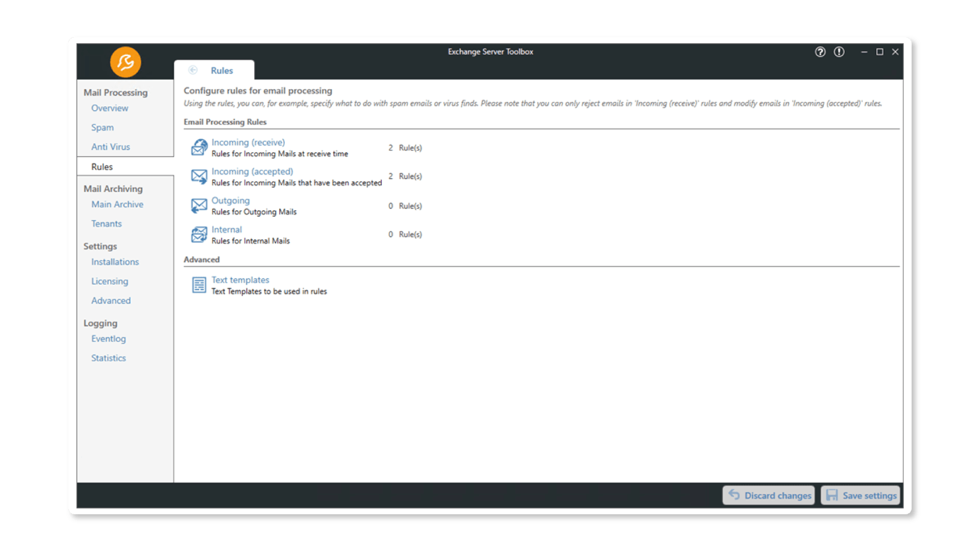
Task: Click the Text templates document icon
Action: [199, 285]
